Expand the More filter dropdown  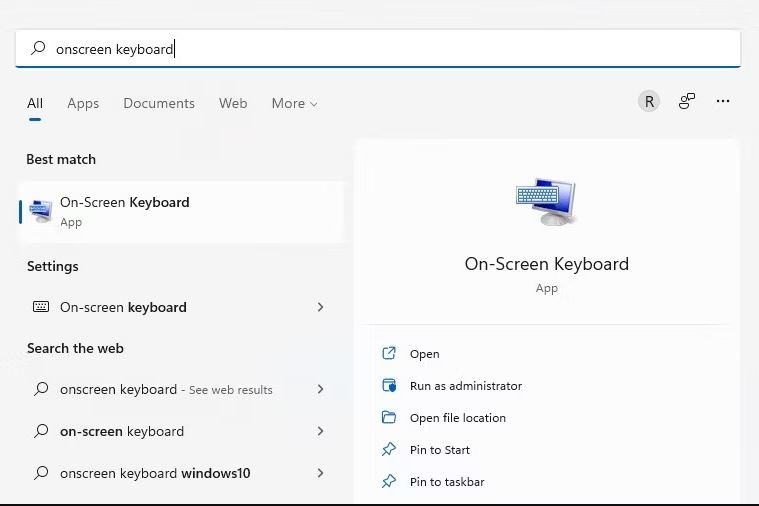(x=294, y=103)
